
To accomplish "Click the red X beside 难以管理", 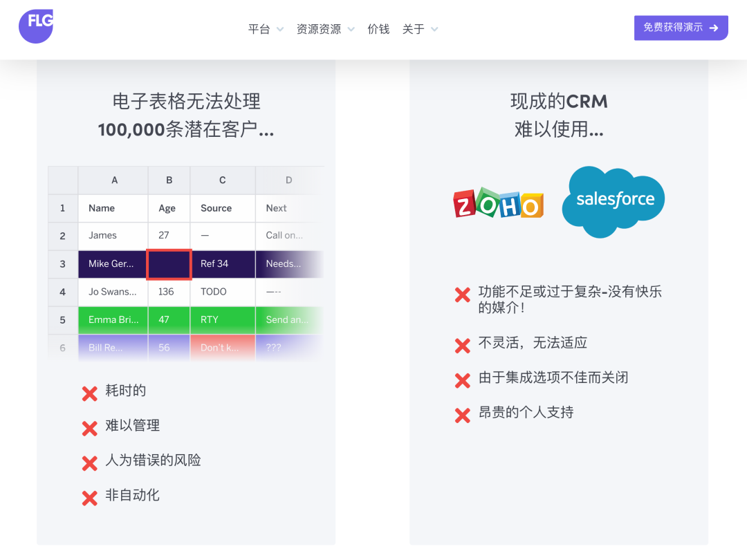I will [89, 429].
